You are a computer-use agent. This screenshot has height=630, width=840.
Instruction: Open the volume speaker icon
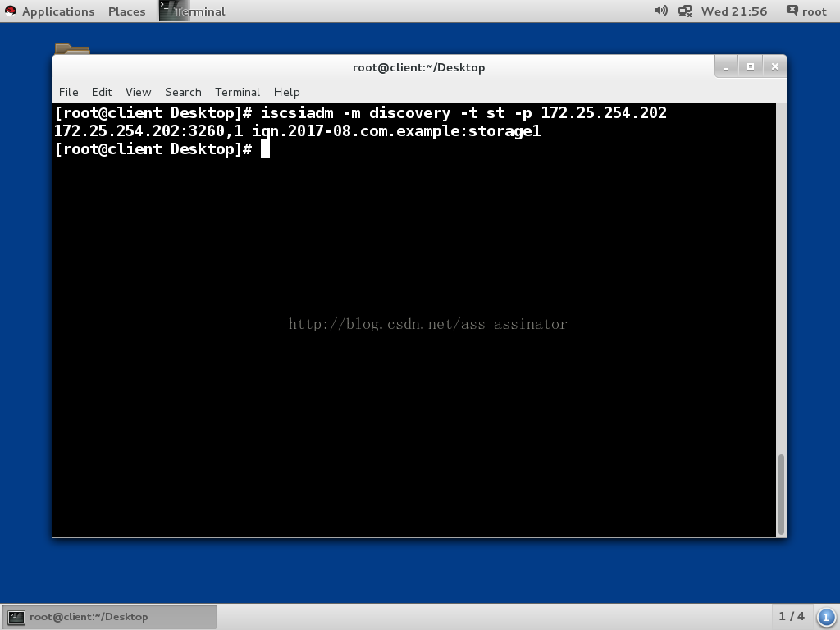pos(661,11)
